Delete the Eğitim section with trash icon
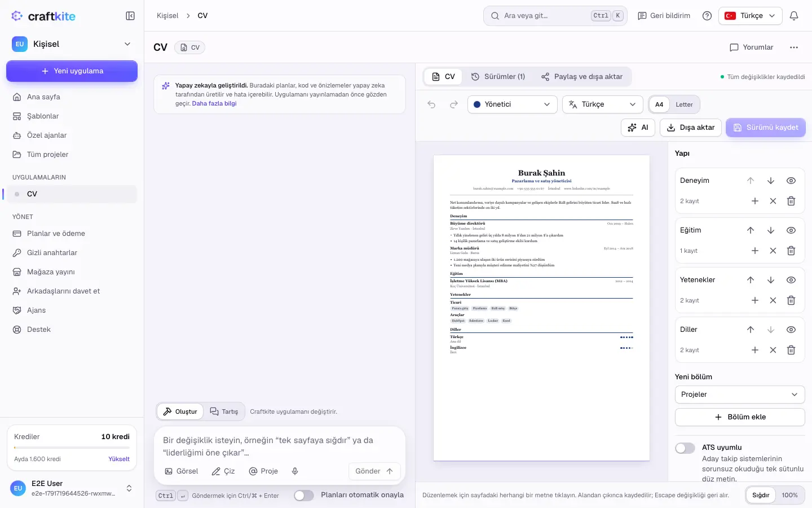Viewport: 812px width, 508px height. tap(791, 251)
